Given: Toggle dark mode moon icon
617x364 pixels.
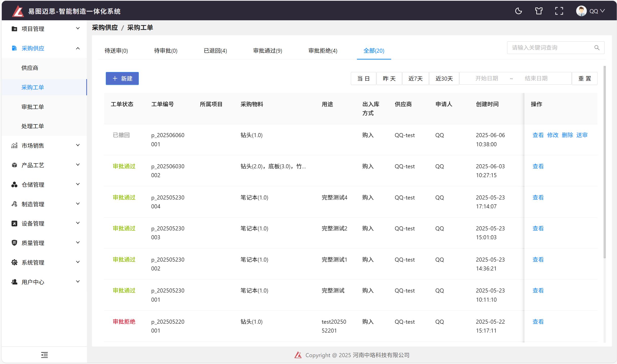Looking at the screenshot, I should [x=519, y=11].
